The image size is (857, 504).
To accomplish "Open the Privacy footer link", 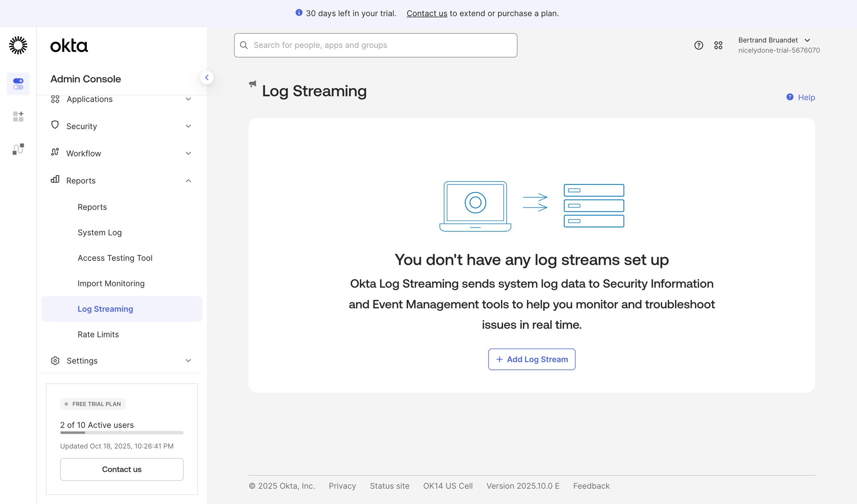I will [342, 486].
